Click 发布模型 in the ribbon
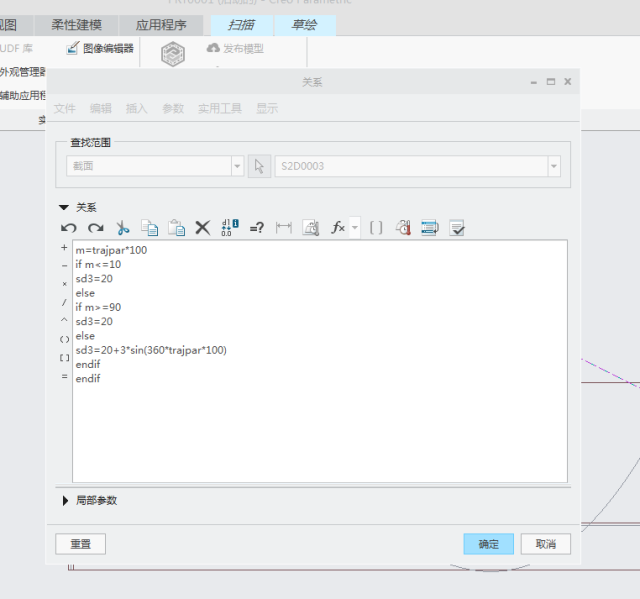Image resolution: width=640 pixels, height=599 pixels. (x=236, y=49)
